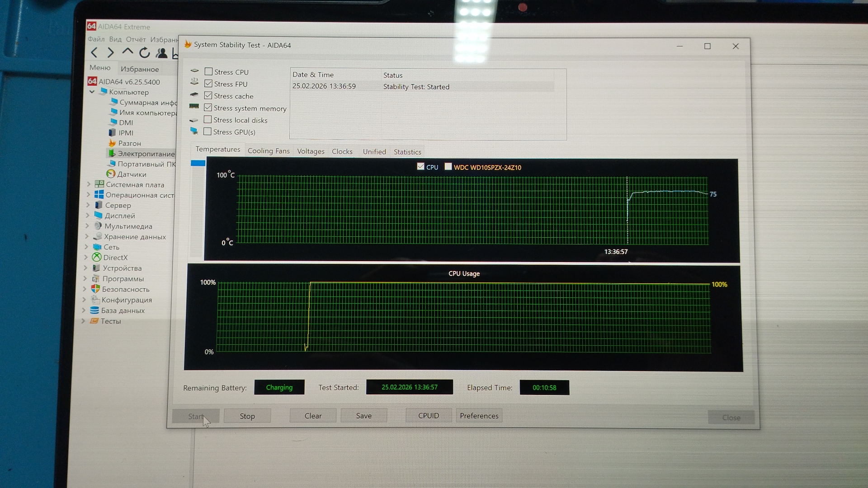Click the Up arrow icon in toolbar
Image resolution: width=868 pixels, height=488 pixels.
pos(127,52)
